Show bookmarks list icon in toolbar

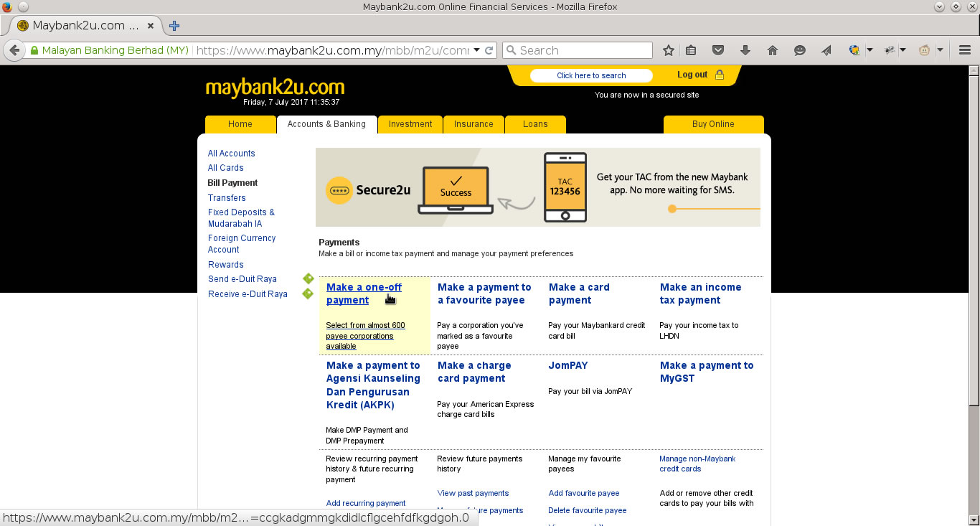(691, 50)
